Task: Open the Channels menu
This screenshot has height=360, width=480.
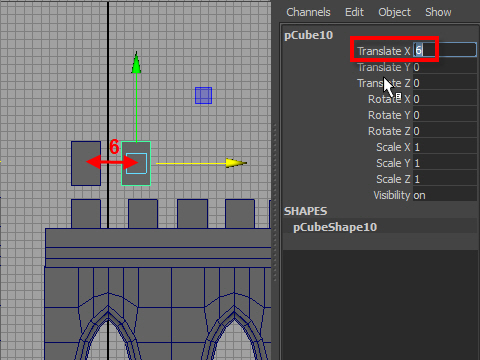Action: pyautogui.click(x=308, y=12)
